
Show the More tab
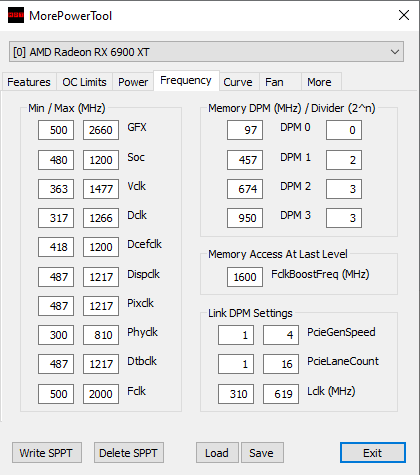click(x=319, y=82)
